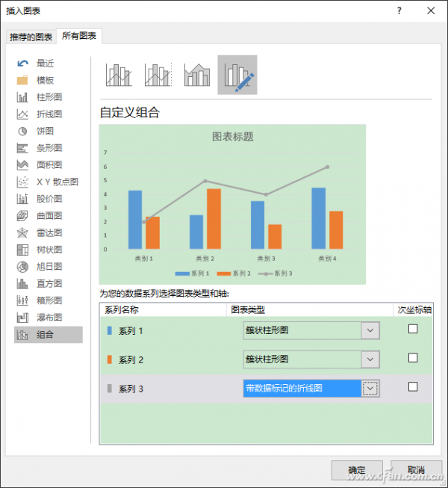
Task: Choose column-line on secondary axis subtype
Action: click(x=158, y=75)
